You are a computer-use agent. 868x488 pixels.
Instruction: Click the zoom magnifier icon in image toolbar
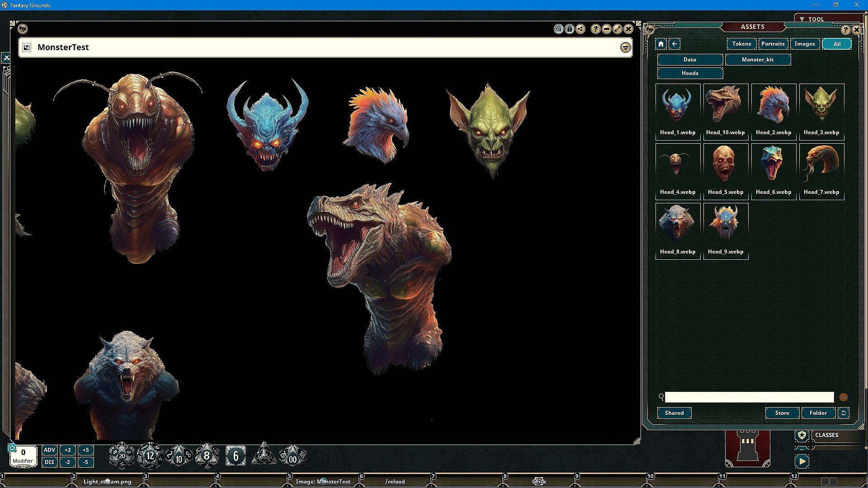click(x=559, y=29)
